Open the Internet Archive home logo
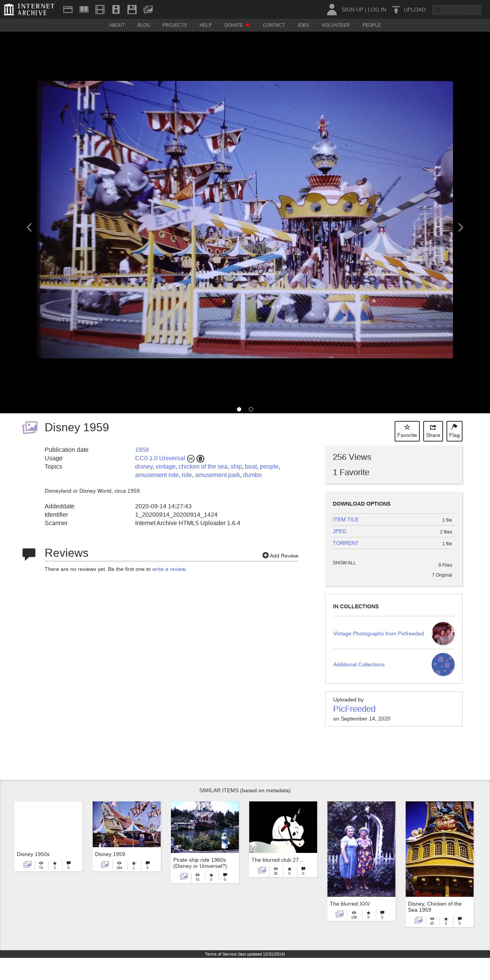 click(x=29, y=10)
